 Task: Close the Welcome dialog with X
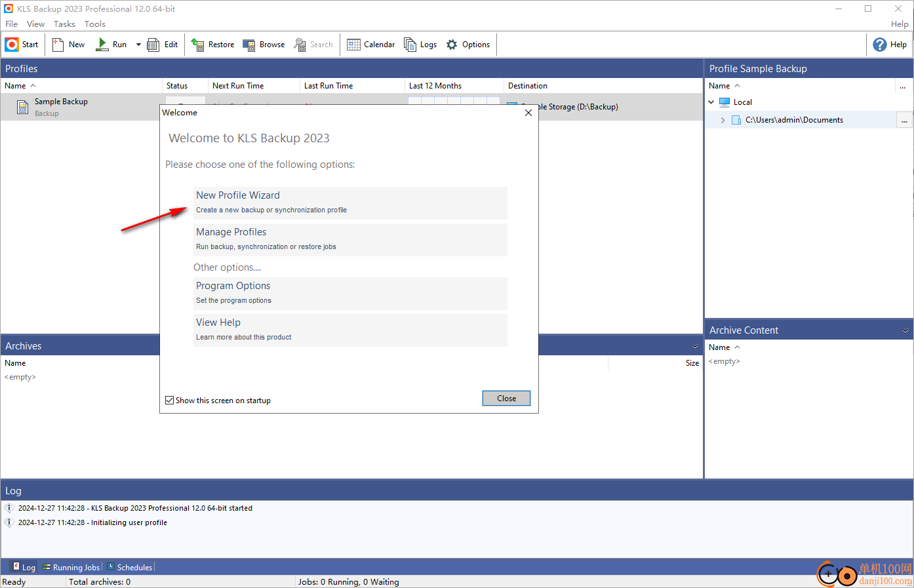coord(528,113)
